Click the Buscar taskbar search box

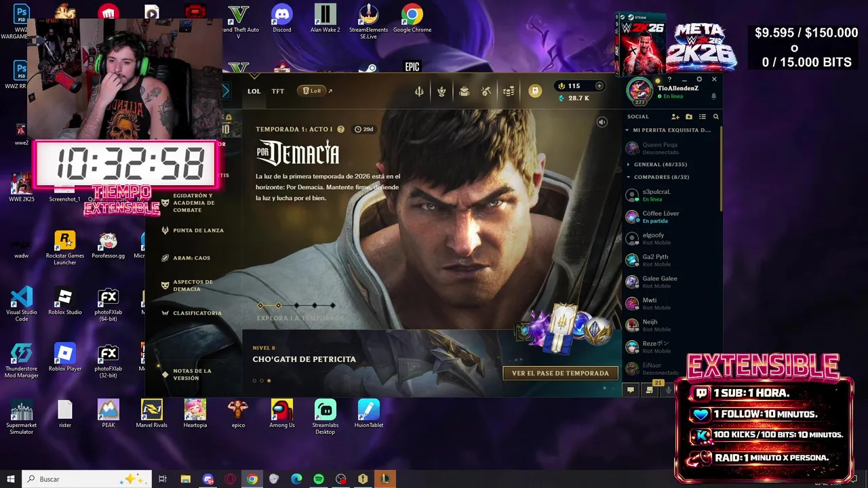87,479
